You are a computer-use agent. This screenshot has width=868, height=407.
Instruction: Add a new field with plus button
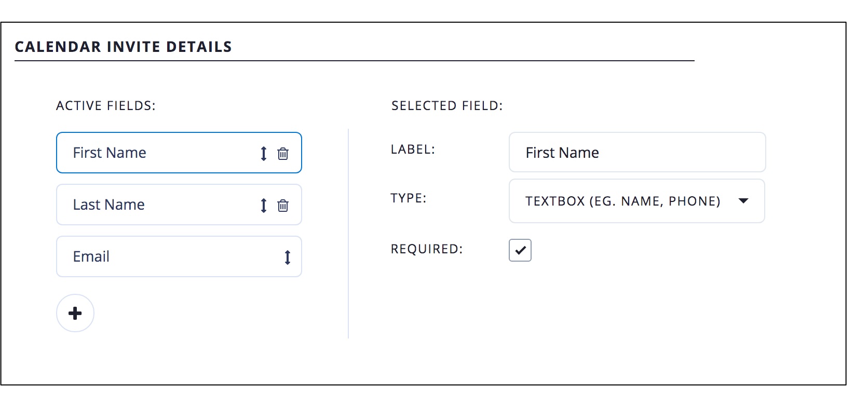(75, 313)
